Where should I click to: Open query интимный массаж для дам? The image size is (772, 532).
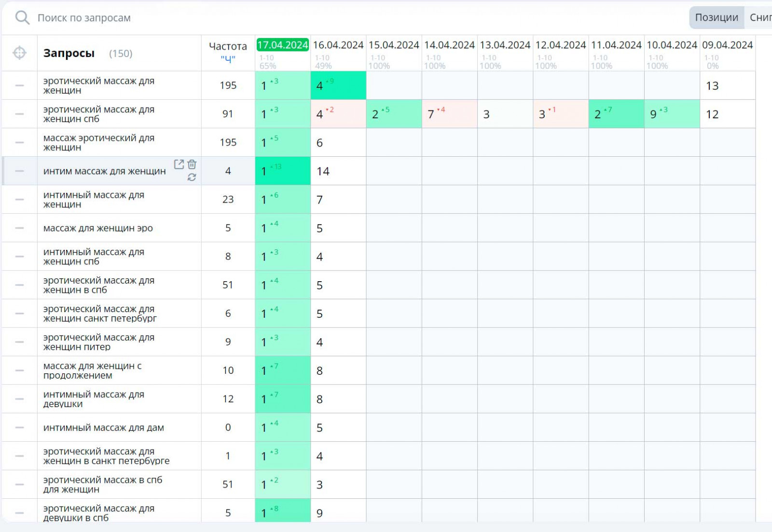(x=104, y=428)
